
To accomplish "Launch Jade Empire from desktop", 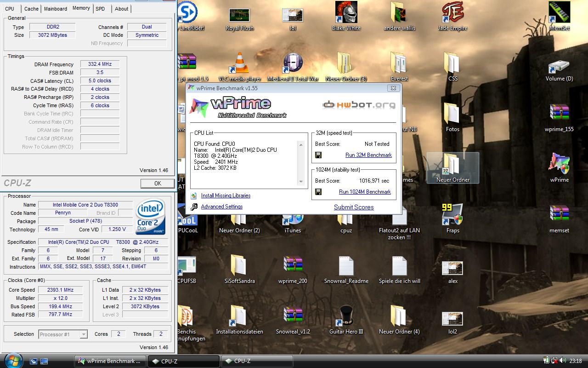I will pos(452,17).
